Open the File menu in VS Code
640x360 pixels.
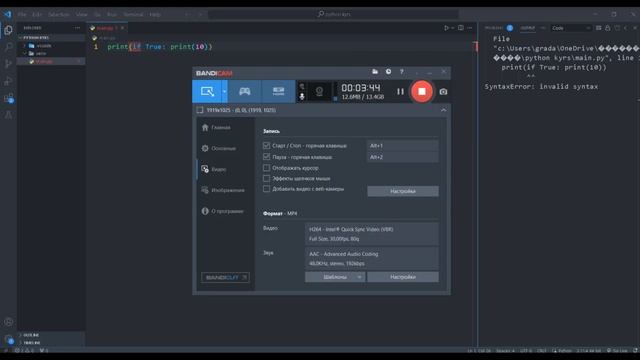22,14
